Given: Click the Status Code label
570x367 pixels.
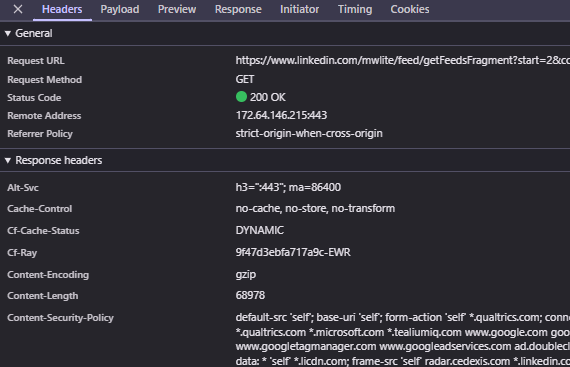Looking at the screenshot, I should pos(34,98).
